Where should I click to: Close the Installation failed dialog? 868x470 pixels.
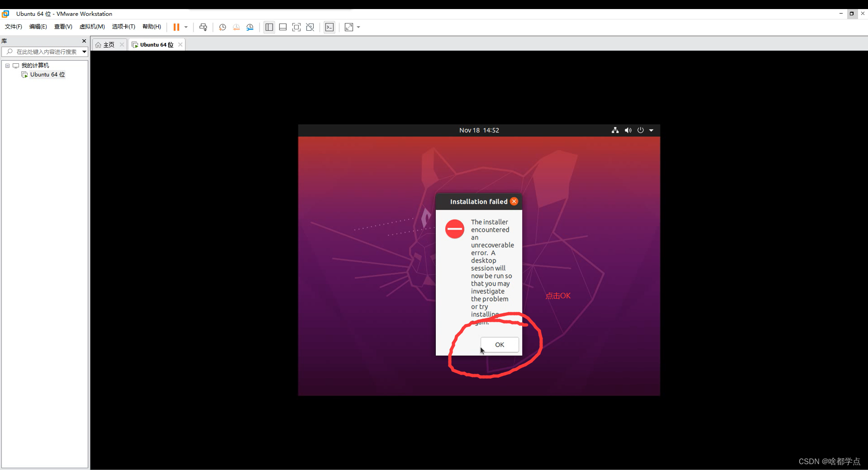coord(514,202)
